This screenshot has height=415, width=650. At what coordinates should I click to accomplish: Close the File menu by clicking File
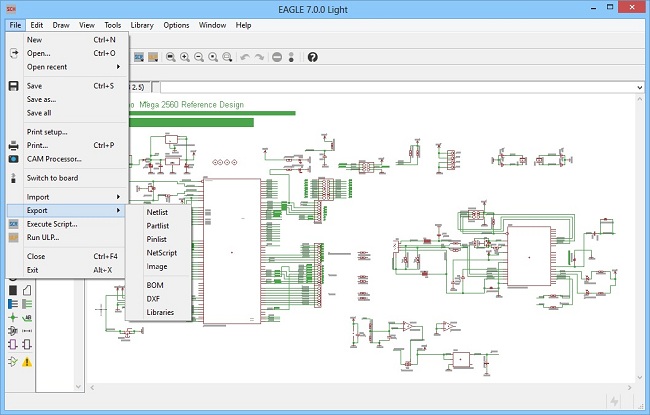coord(15,25)
